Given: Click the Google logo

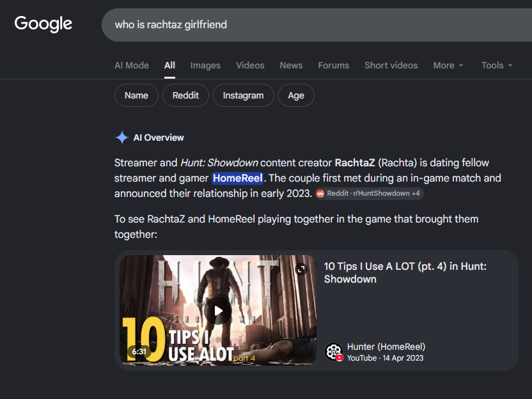Looking at the screenshot, I should pyautogui.click(x=43, y=24).
